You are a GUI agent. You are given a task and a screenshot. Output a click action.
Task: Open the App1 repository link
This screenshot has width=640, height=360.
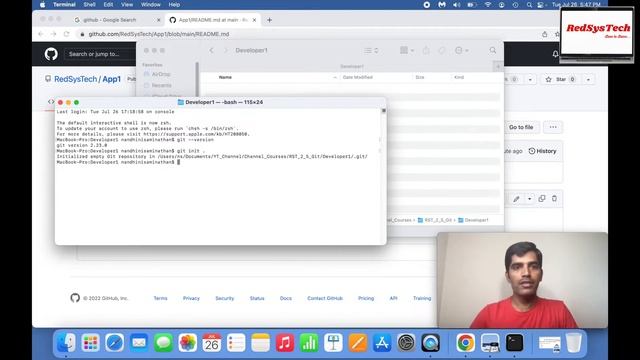pos(111,79)
